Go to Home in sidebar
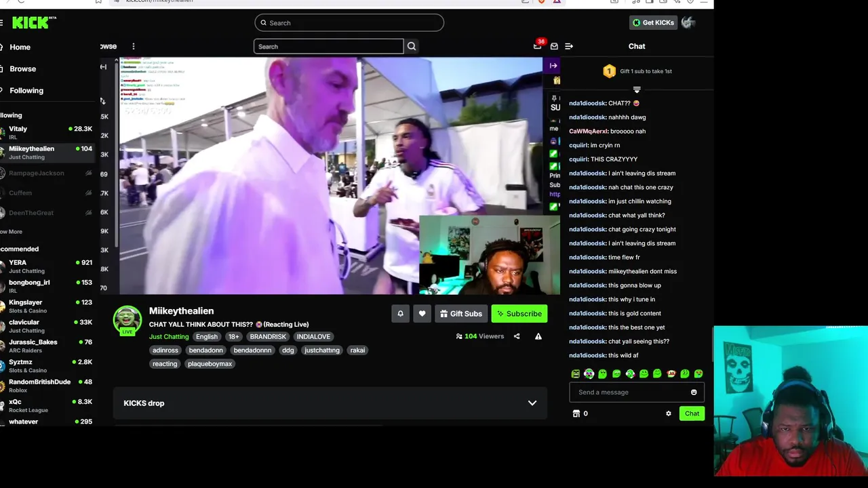Screen dimensions: 868x488 tap(20, 47)
